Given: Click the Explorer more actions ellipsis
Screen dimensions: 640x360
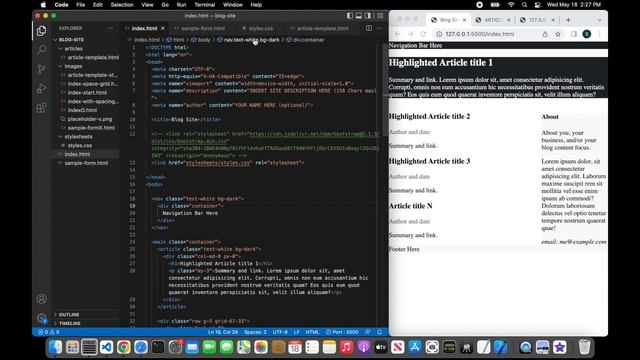Looking at the screenshot, I should point(110,28).
